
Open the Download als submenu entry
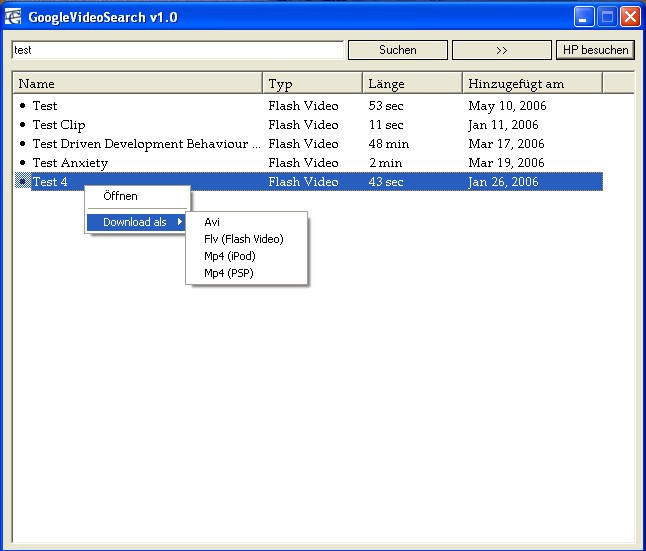pyautogui.click(x=136, y=222)
